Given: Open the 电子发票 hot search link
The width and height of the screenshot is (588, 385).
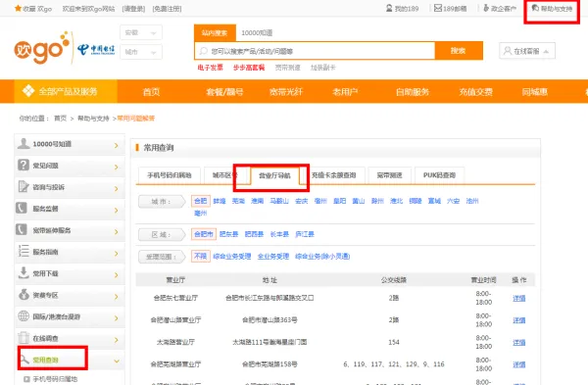Looking at the screenshot, I should (x=210, y=68).
